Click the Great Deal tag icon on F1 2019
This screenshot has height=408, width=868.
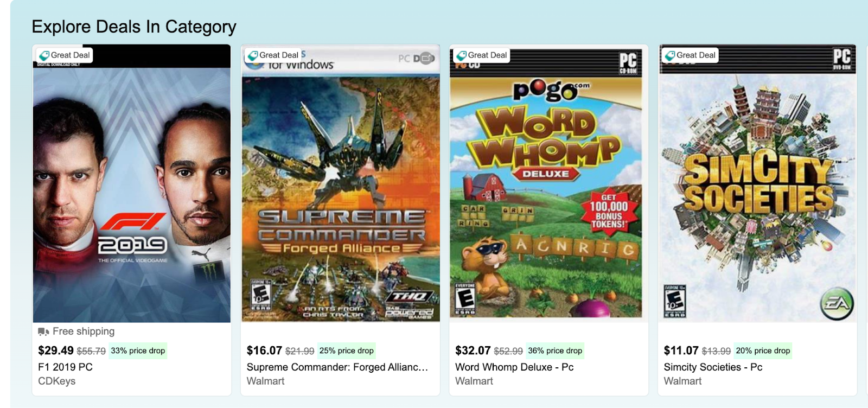(44, 55)
